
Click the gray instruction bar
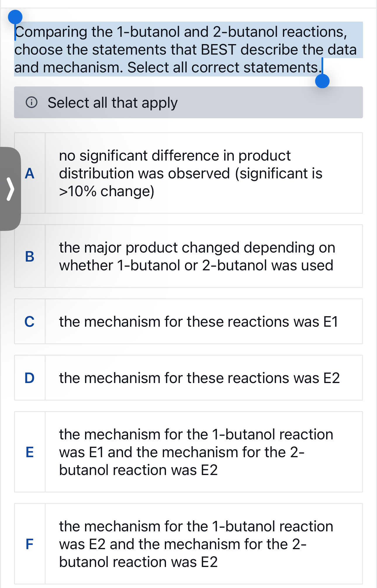click(188, 103)
